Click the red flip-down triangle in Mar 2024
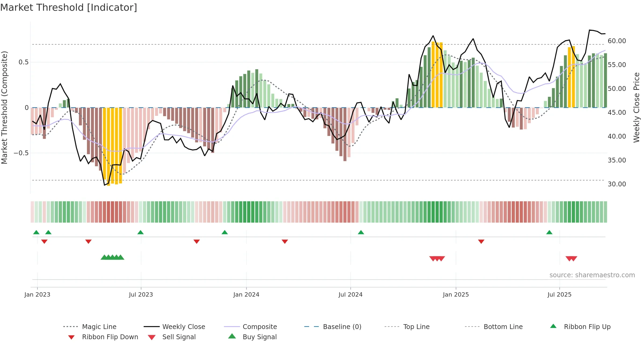 click(285, 242)
